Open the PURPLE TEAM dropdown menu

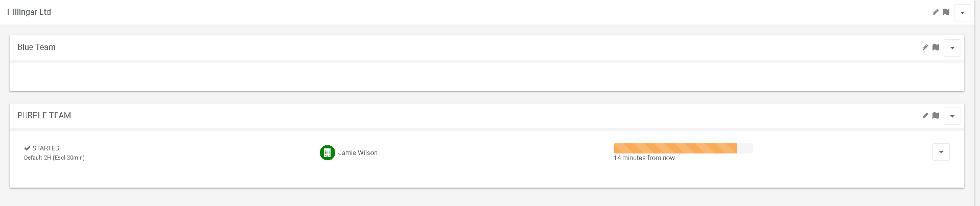coord(952,116)
